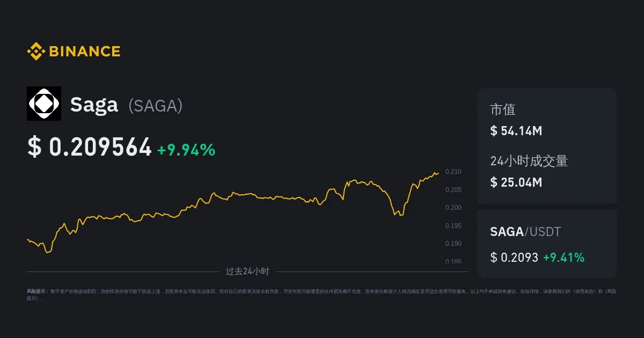
Task: Click the 过去24小时 chart time label
Action: click(247, 271)
